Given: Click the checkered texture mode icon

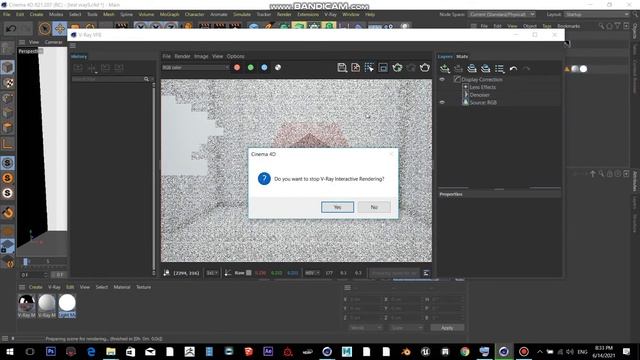Looking at the screenshot, I should (7, 83).
